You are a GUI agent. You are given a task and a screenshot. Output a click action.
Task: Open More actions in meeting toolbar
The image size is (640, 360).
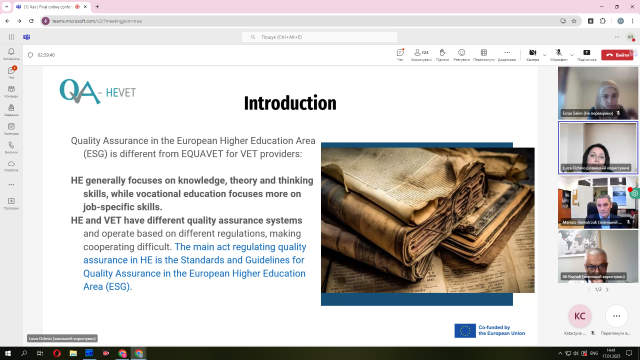coord(507,55)
